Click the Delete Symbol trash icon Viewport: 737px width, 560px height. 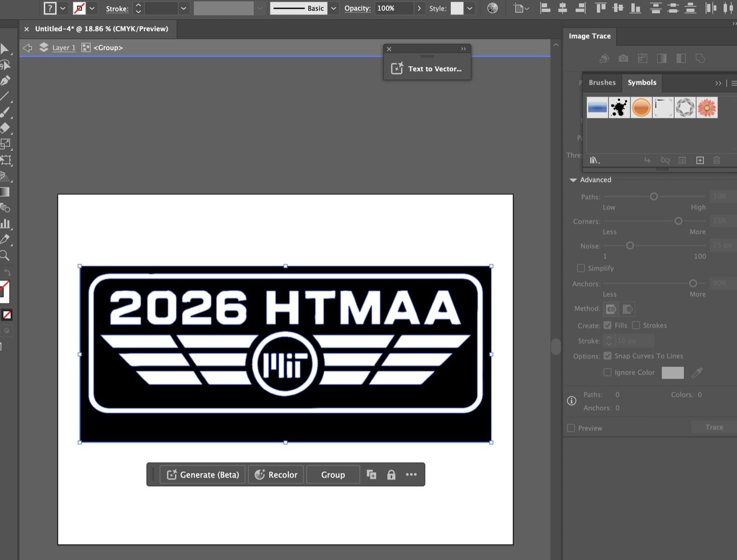(717, 160)
